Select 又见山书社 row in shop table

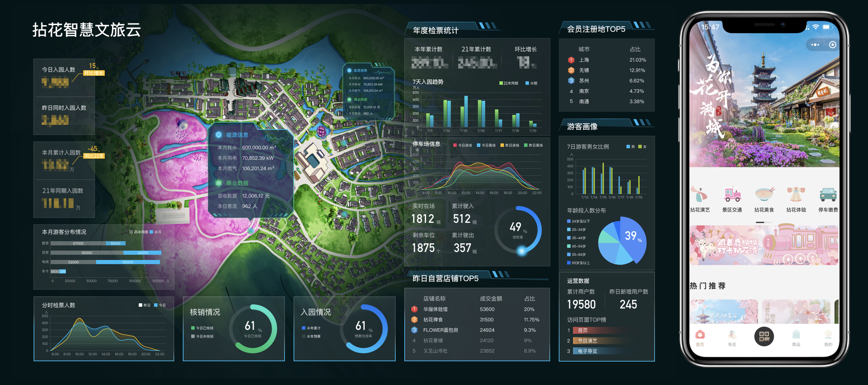click(476, 351)
